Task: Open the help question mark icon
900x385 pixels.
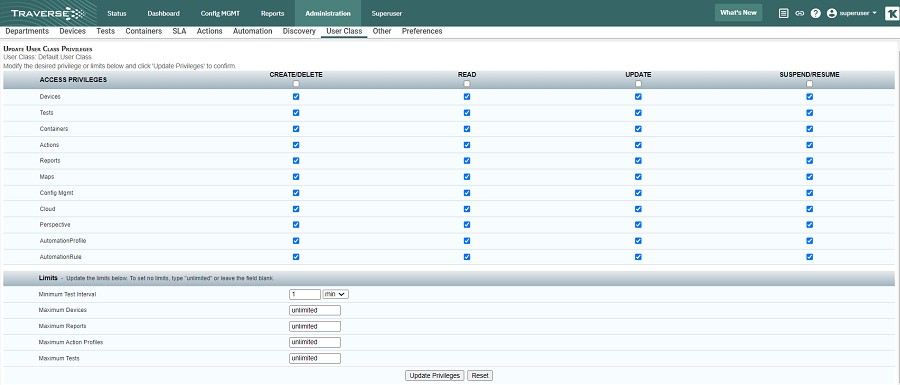Action: [x=816, y=13]
